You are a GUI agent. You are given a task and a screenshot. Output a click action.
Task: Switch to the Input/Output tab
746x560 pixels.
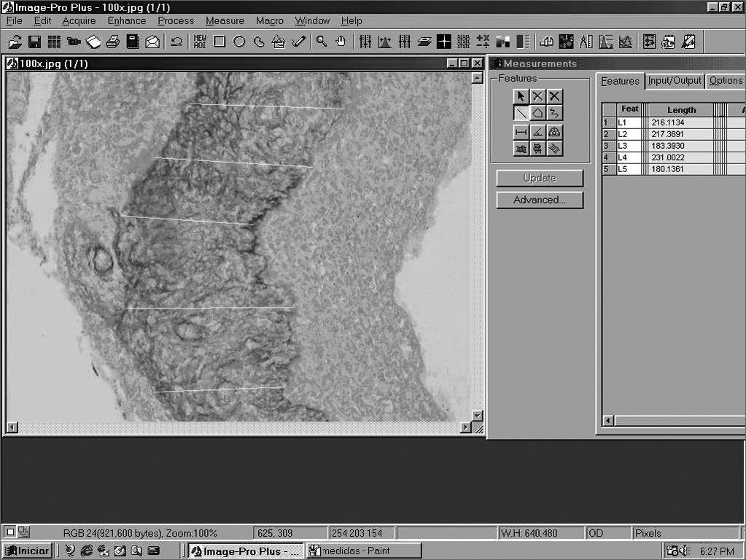pyautogui.click(x=675, y=81)
